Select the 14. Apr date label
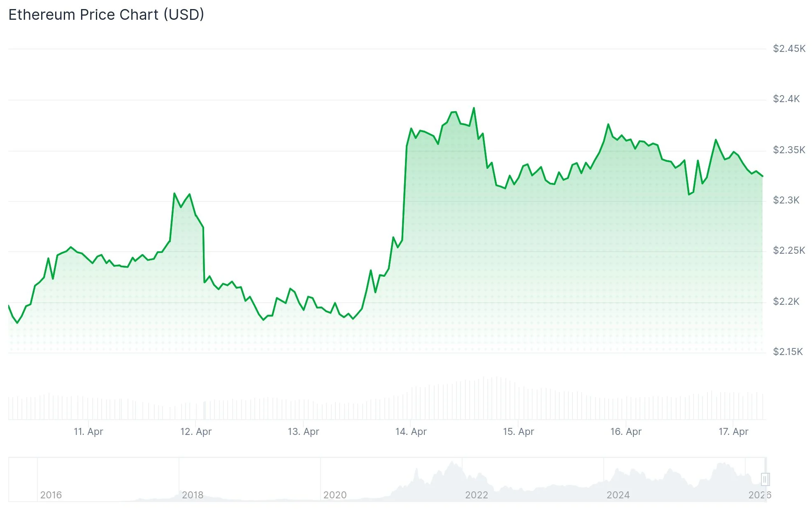Image resolution: width=812 pixels, height=514 pixels. click(411, 432)
